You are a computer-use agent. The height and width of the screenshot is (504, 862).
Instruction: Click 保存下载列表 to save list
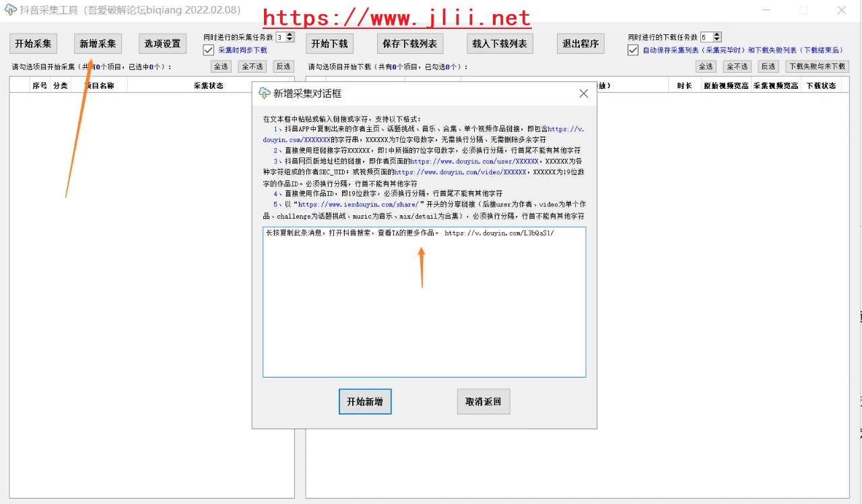coord(409,44)
